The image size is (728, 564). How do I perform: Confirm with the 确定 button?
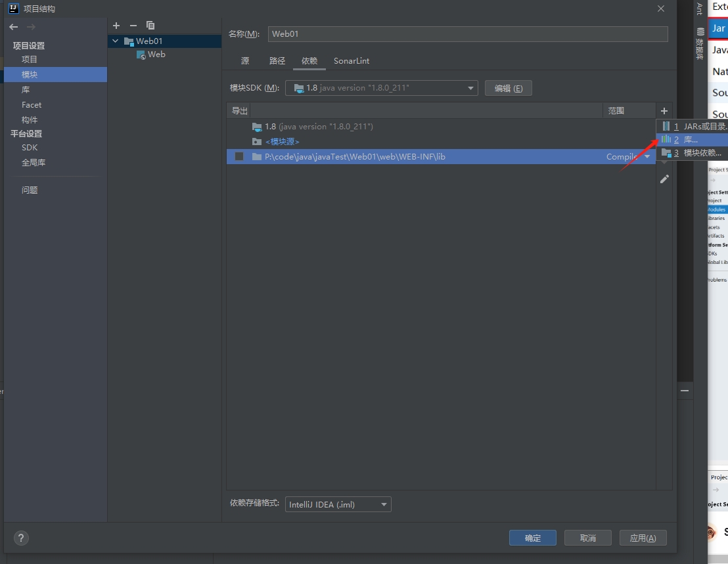[533, 538]
